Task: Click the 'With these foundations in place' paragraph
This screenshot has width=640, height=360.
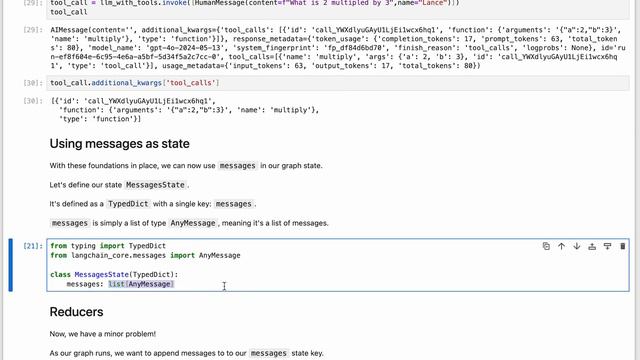Action: click(186, 166)
